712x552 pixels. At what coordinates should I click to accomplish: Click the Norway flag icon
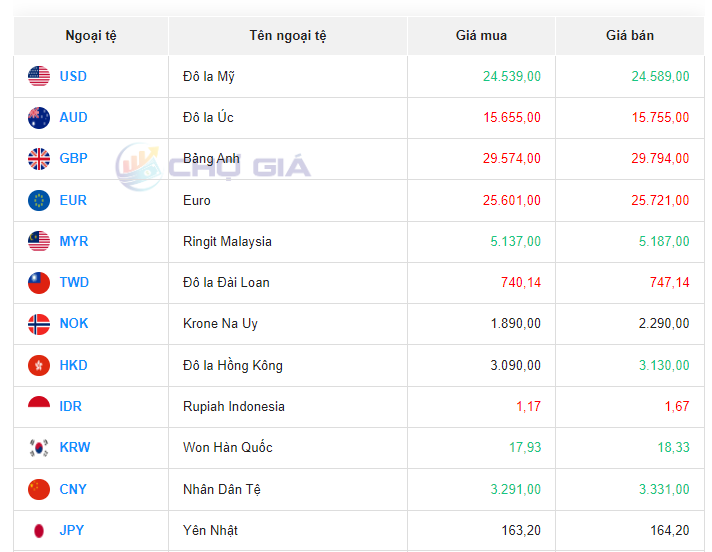point(39,324)
